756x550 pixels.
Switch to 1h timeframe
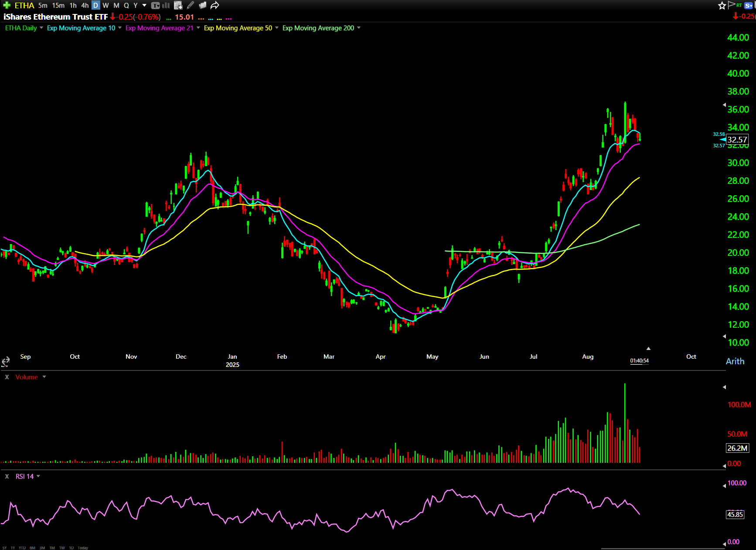tap(73, 5)
